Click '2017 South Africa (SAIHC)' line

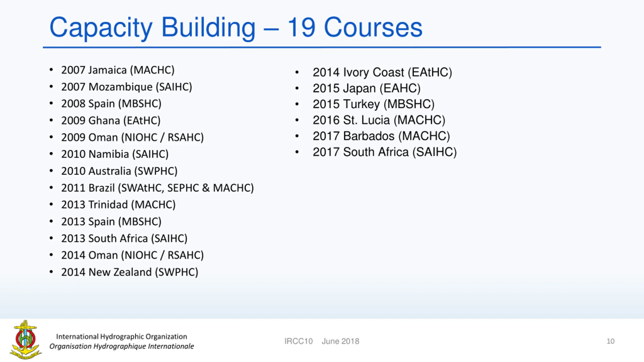(x=385, y=152)
